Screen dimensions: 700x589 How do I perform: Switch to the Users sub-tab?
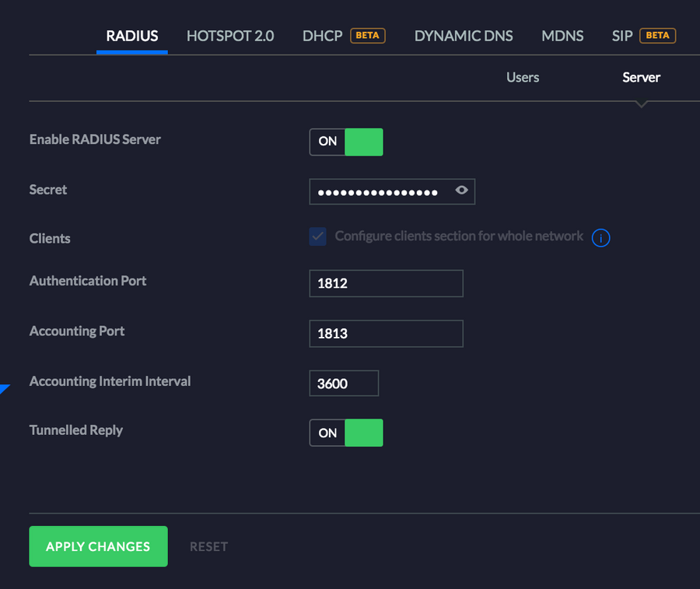[x=523, y=77]
